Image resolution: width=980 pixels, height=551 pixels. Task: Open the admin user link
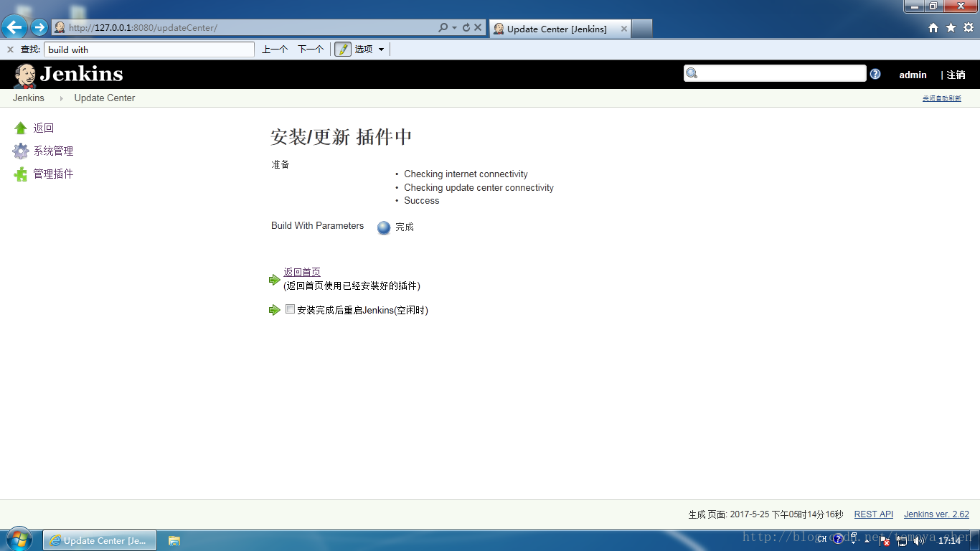(x=913, y=75)
